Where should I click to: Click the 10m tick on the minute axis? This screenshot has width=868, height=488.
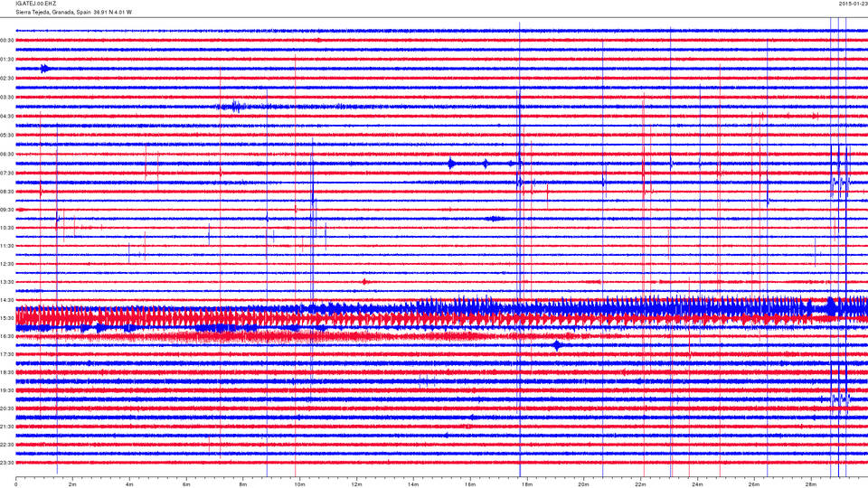pos(299,484)
